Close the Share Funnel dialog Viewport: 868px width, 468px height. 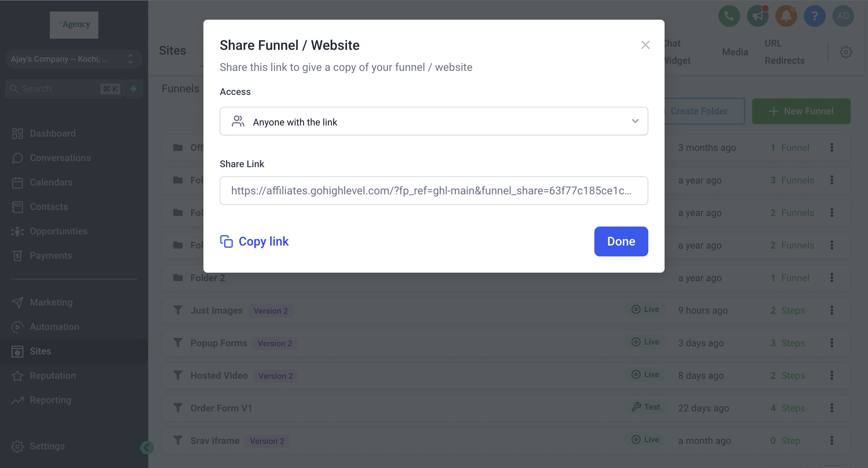click(x=645, y=45)
